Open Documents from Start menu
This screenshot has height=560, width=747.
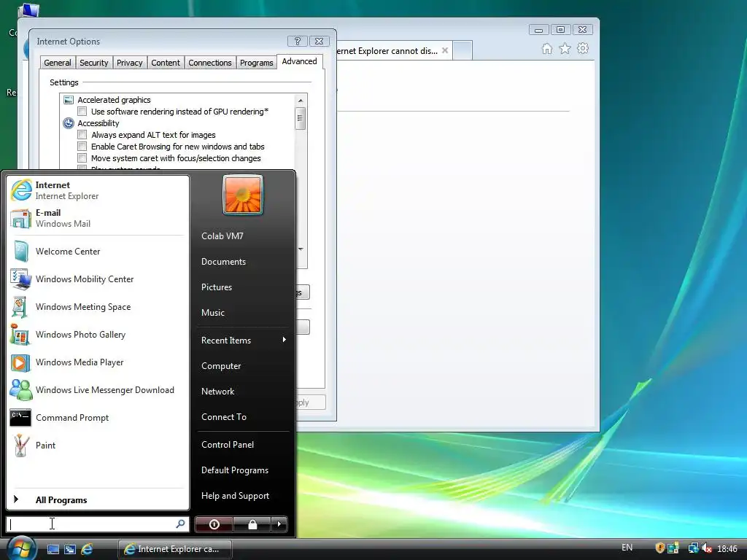[x=243, y=262]
